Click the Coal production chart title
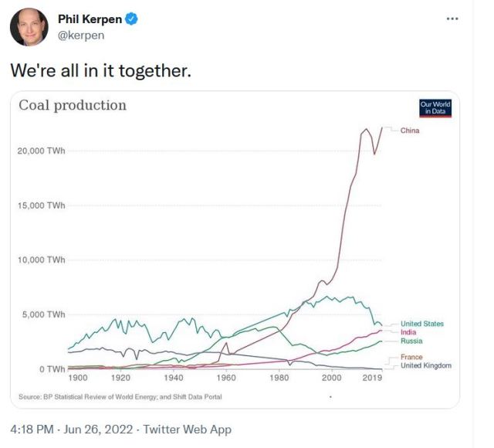494x448 pixels. [72, 105]
